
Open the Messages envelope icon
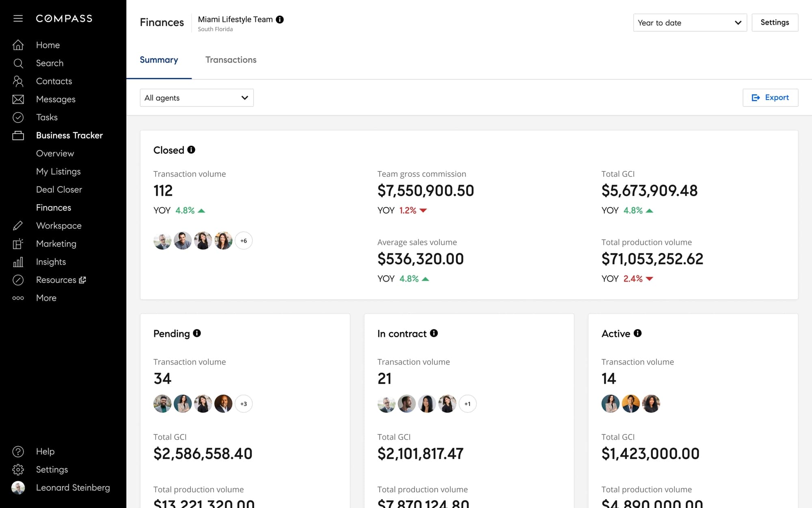point(18,99)
